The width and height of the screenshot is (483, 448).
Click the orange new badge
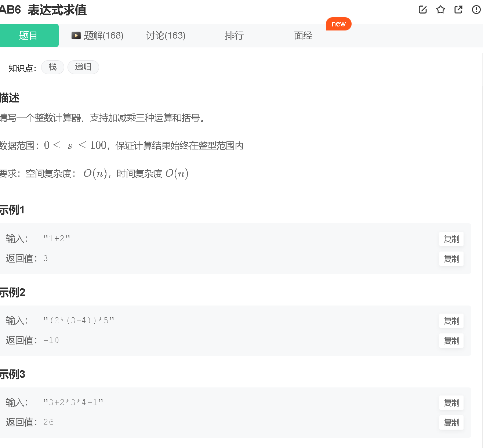[x=338, y=24]
